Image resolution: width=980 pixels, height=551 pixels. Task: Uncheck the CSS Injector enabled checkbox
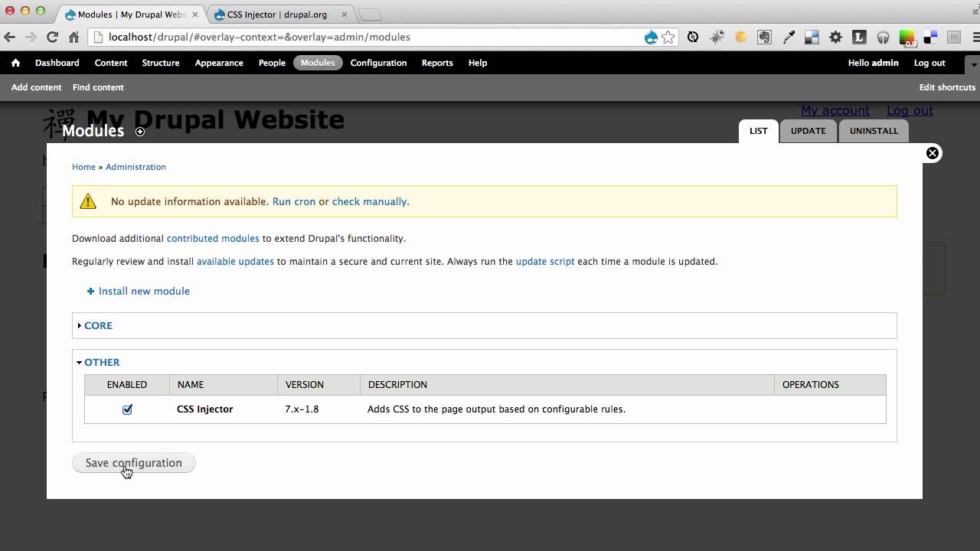coord(127,409)
